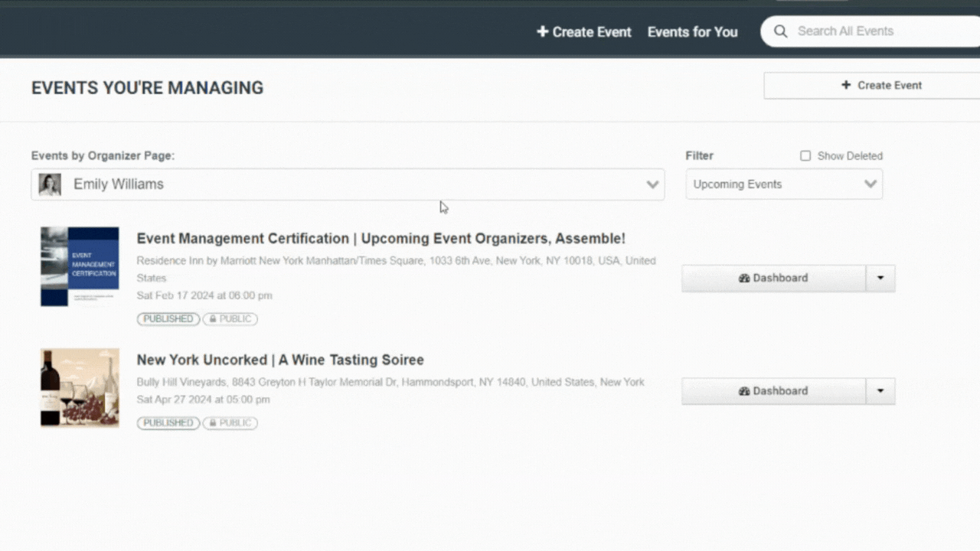Click the dashboard gauge icon for New York Uncorked
The height and width of the screenshot is (551, 980).
coord(745,390)
